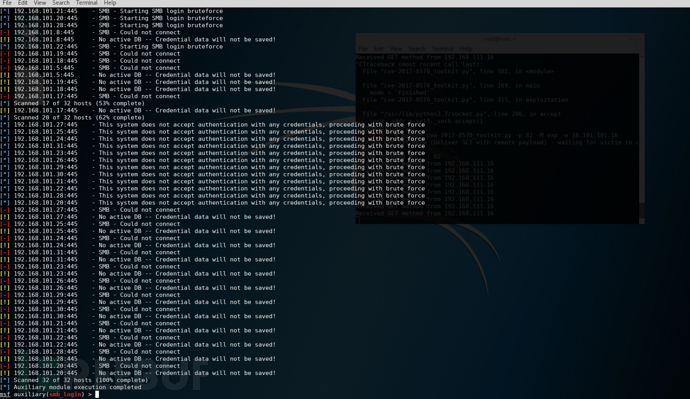Minimize the faded root@kali terminal window

pyautogui.click(x=623, y=39)
